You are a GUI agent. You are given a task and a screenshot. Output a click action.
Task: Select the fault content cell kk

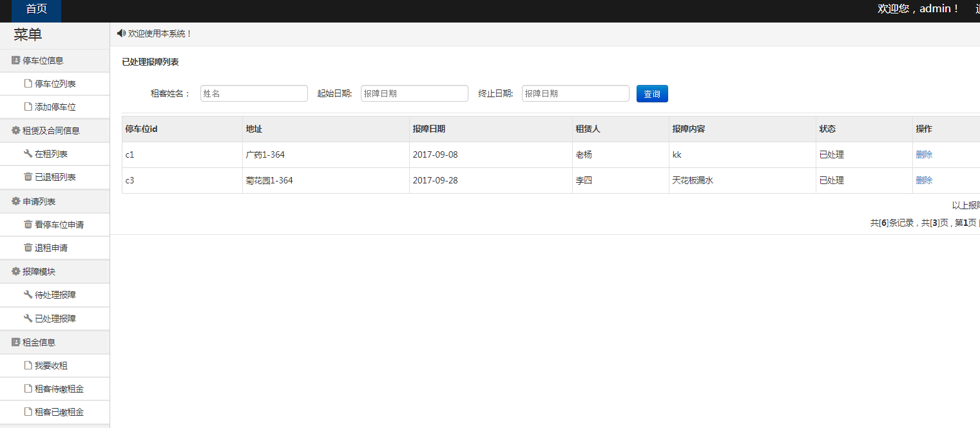coord(743,154)
